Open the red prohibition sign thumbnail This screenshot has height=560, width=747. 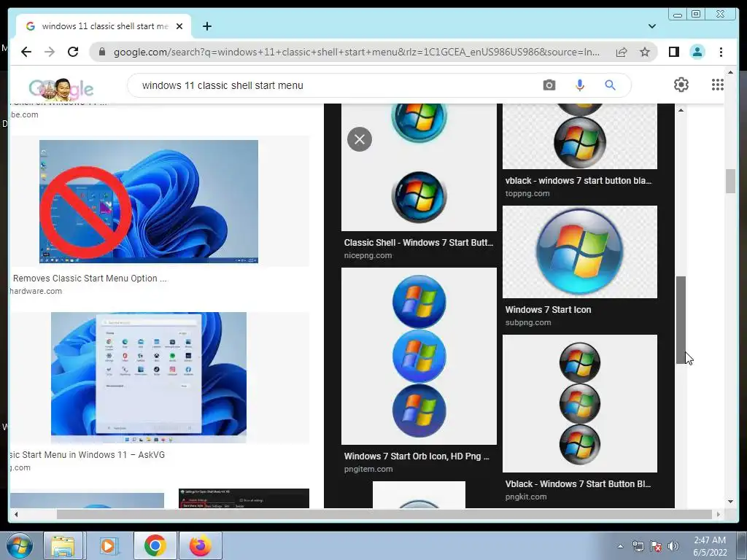coord(149,201)
